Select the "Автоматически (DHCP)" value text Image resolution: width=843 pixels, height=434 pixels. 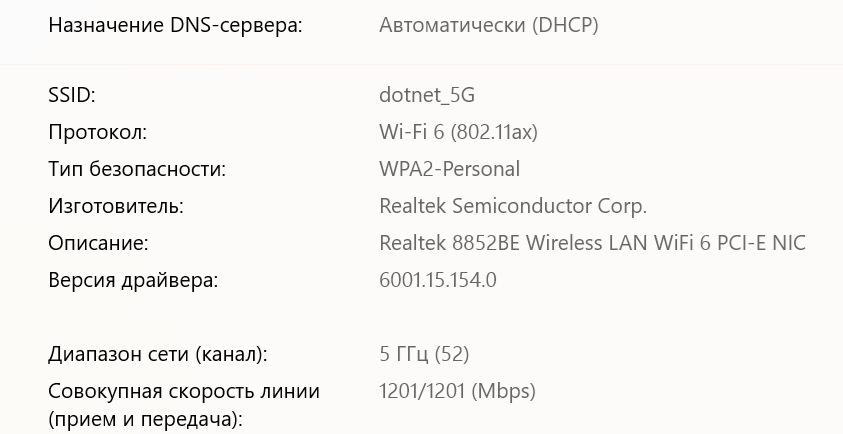tap(488, 26)
